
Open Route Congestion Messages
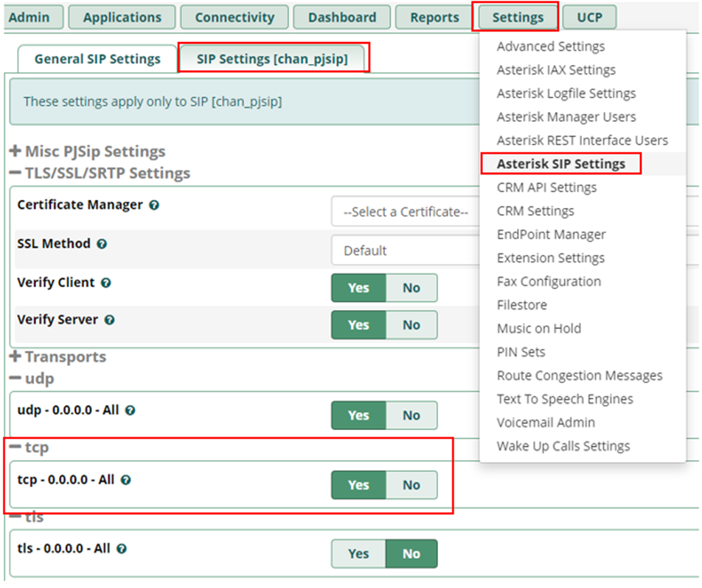[580, 376]
